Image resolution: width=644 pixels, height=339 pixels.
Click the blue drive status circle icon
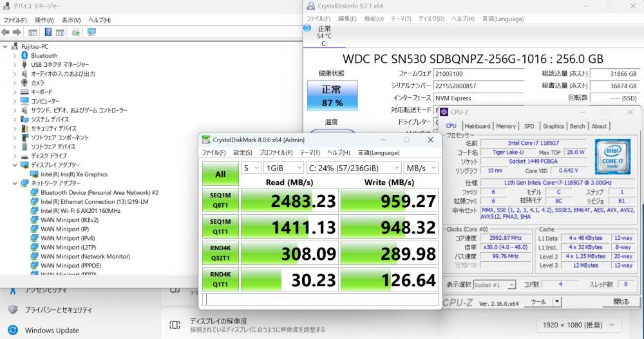[307, 28]
